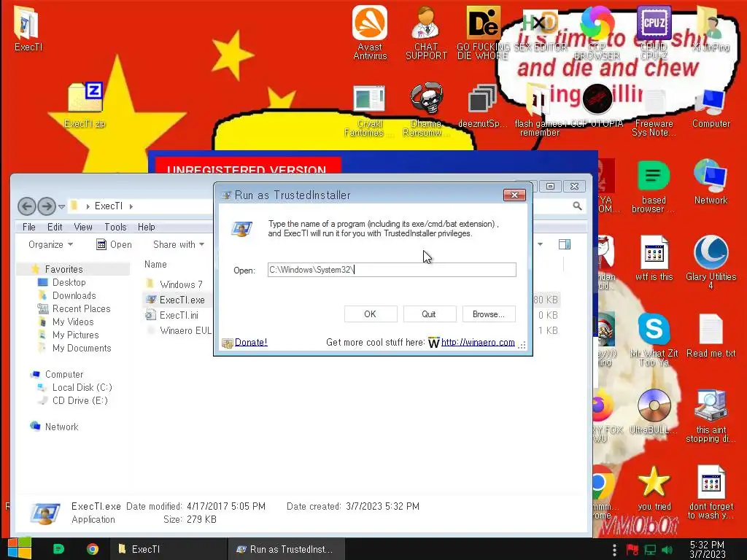747x560 pixels.
Task: Open the Chrome icon on the taskbar
Action: click(93, 549)
